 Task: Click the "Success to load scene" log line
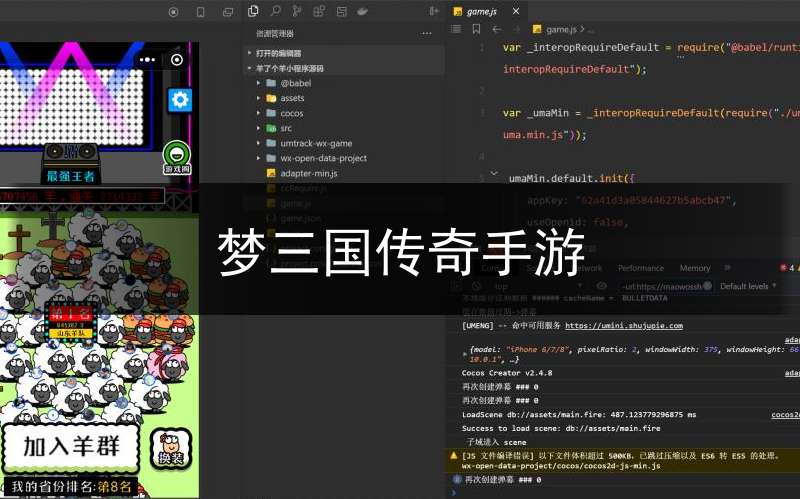click(561, 429)
